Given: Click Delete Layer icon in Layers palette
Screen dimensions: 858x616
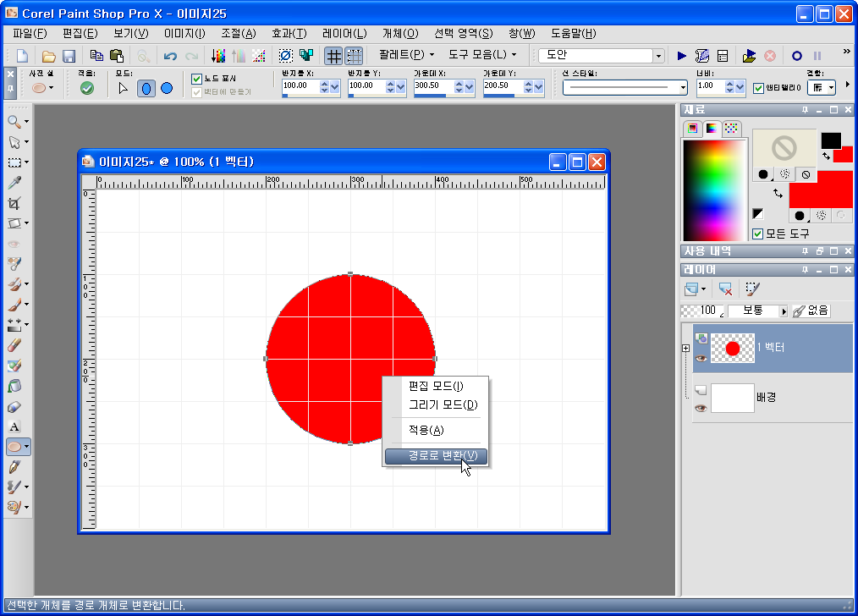Looking at the screenshot, I should click(726, 289).
